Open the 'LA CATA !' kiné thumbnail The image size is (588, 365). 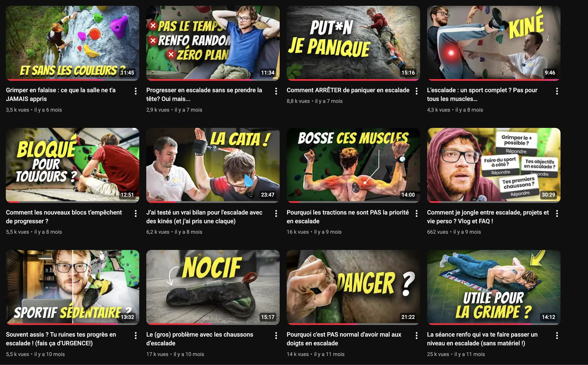(x=213, y=165)
